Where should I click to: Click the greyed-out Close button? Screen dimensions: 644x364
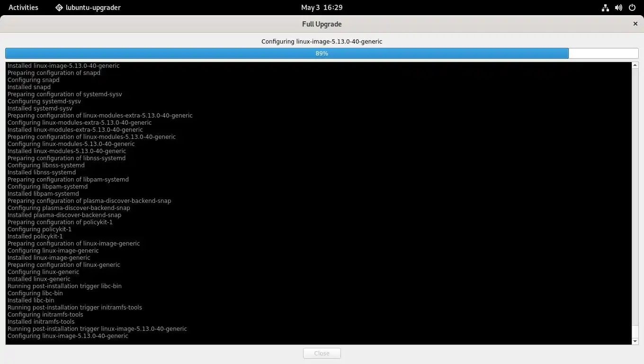322,353
